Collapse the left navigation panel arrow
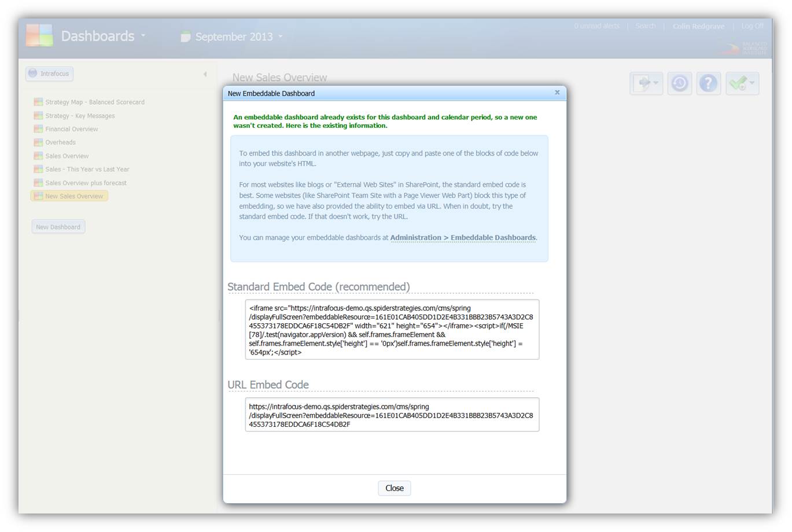Viewport: 792px width, 532px height. click(205, 74)
